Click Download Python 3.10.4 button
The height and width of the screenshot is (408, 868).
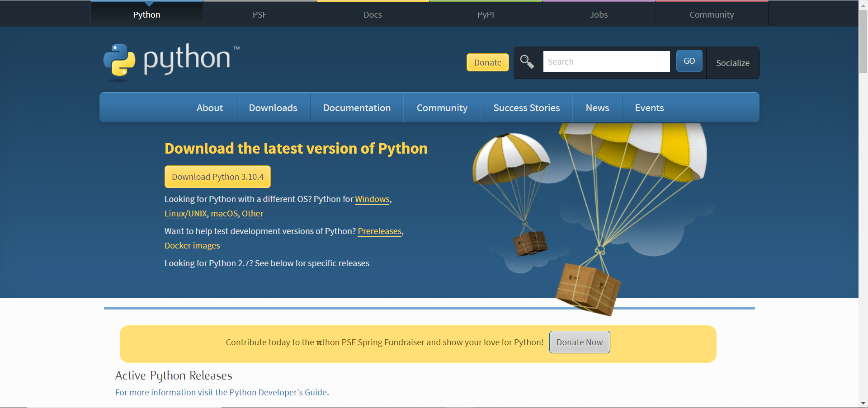217,177
